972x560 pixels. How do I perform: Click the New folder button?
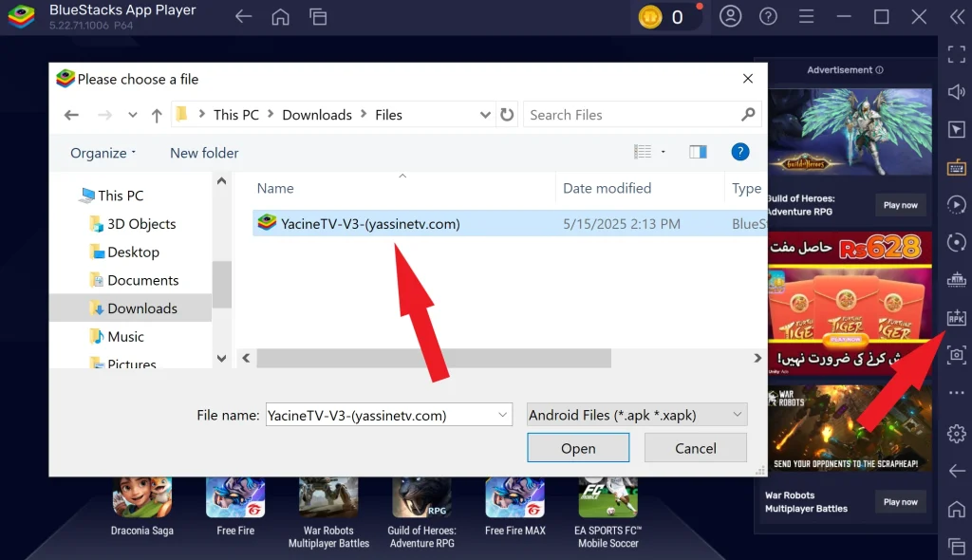pyautogui.click(x=204, y=153)
